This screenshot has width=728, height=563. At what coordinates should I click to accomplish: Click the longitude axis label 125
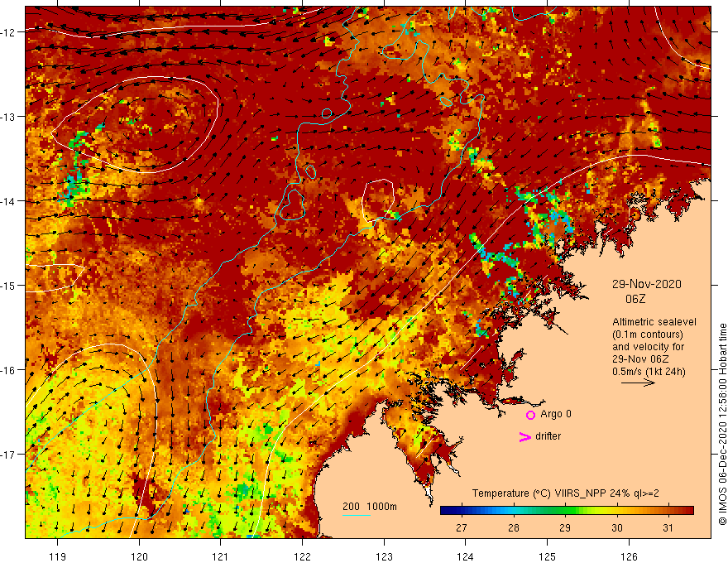click(x=548, y=556)
